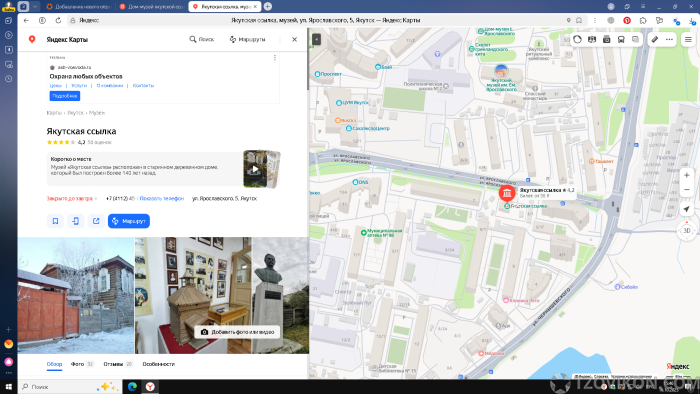Toggle the public transport layer
The image size is (700, 394).
pyautogui.click(x=621, y=39)
